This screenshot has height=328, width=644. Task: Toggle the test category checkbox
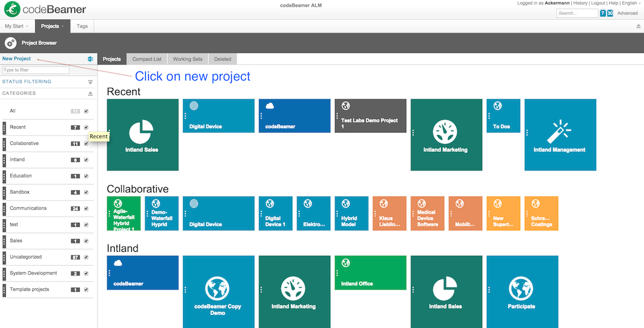[x=86, y=225]
